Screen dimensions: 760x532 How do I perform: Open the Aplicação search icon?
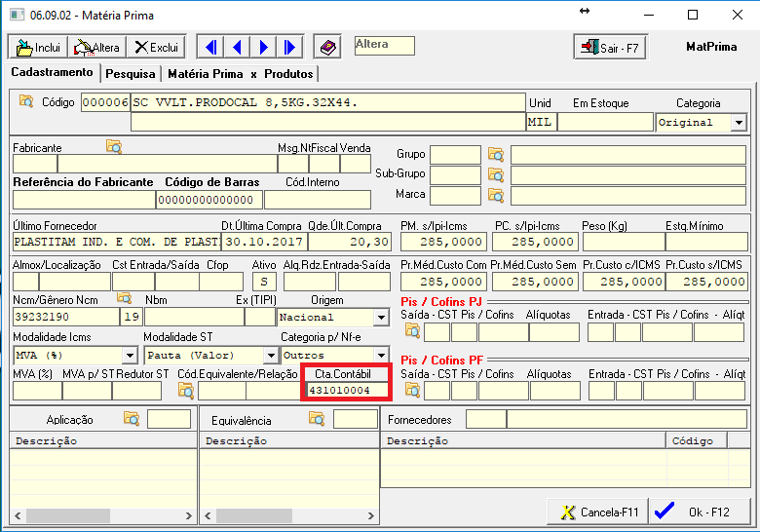click(x=132, y=419)
